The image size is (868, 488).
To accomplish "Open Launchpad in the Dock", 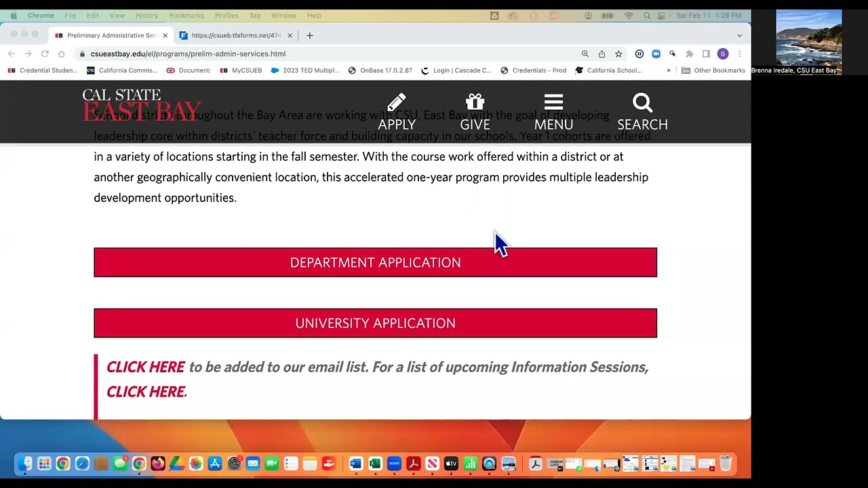I will (44, 464).
